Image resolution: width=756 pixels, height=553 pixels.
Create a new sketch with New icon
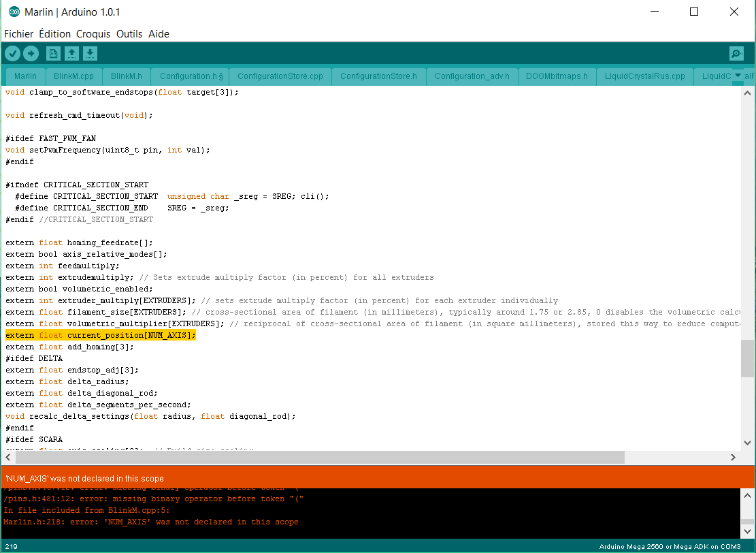pos(53,54)
